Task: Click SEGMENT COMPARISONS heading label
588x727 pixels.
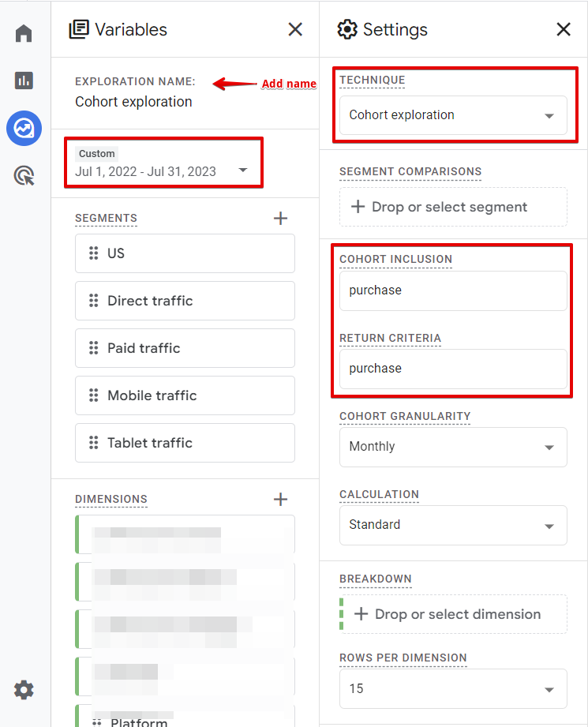Action: point(410,171)
